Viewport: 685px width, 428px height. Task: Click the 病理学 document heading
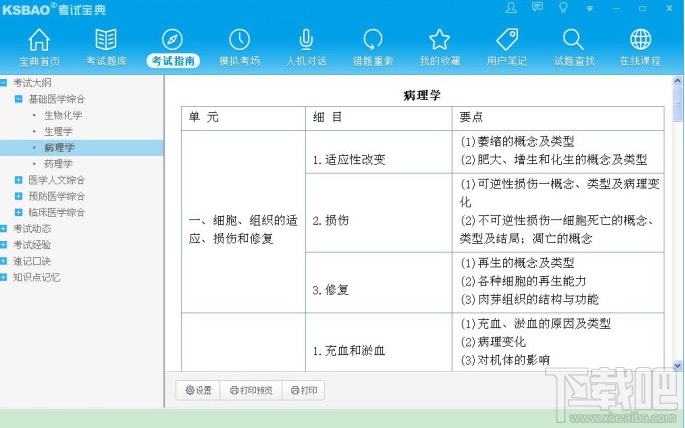422,95
